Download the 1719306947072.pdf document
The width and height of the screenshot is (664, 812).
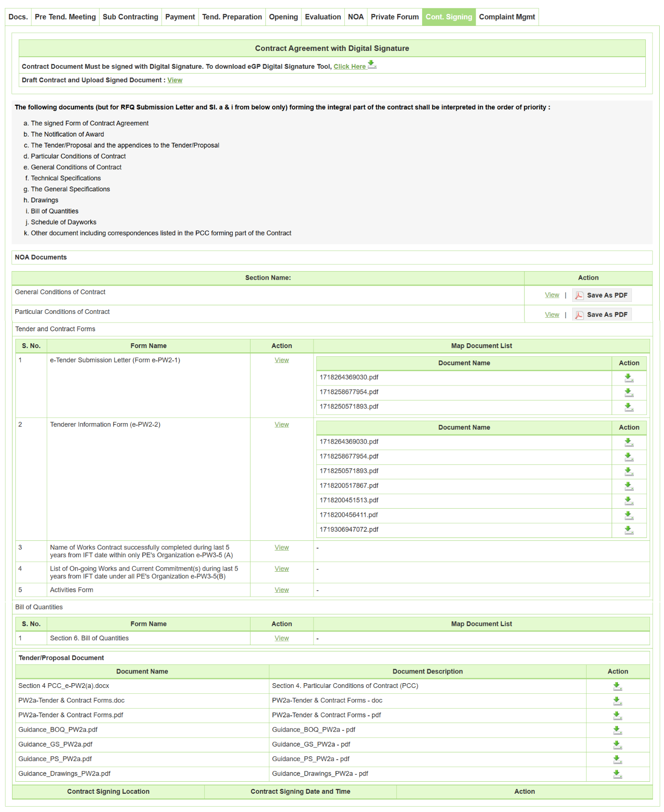(x=629, y=530)
